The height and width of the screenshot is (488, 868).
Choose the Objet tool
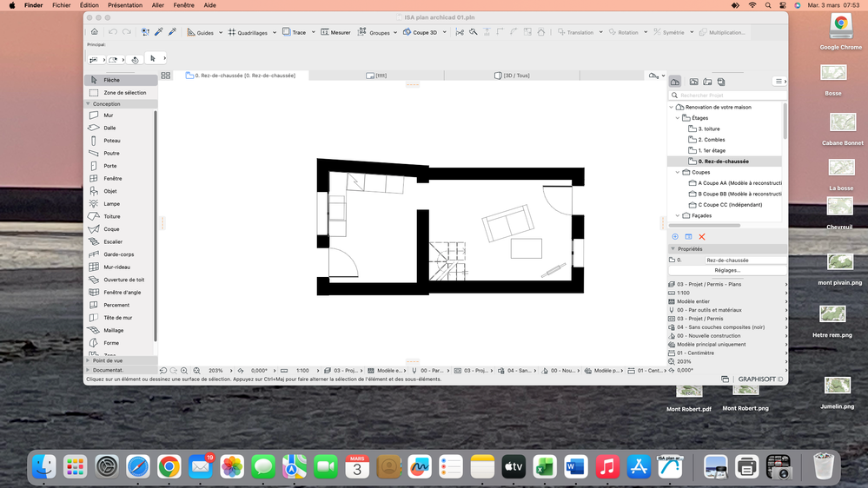tap(121, 191)
